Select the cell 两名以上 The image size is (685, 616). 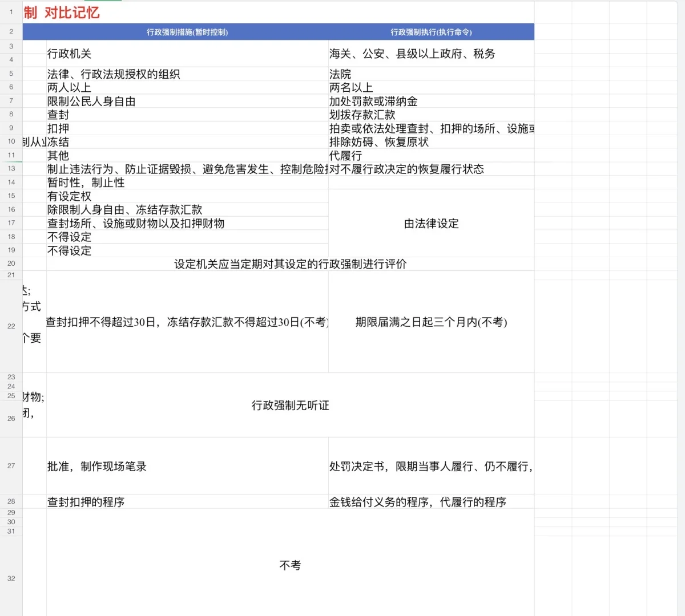click(432, 87)
